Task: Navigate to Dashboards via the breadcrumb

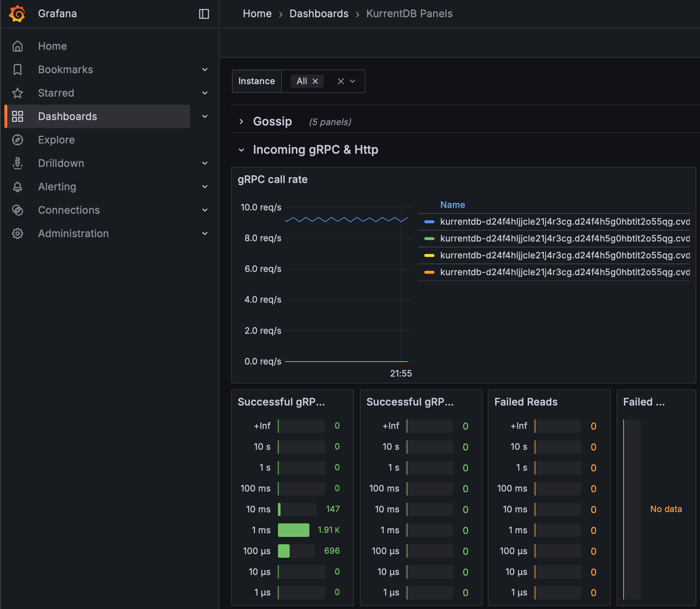Action: pos(319,14)
